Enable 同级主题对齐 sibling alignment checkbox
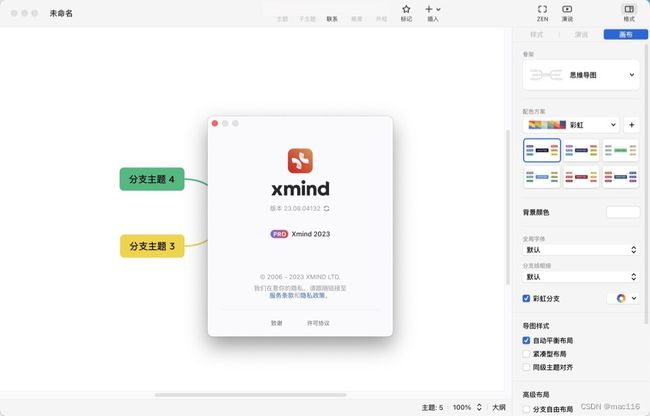Screen dimensions: 650x416 coord(526,367)
